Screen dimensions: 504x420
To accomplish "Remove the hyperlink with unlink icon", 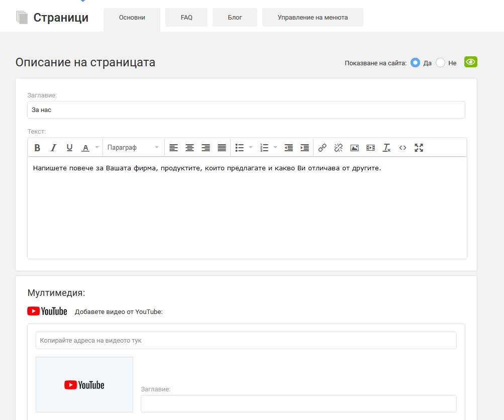I will [339, 148].
